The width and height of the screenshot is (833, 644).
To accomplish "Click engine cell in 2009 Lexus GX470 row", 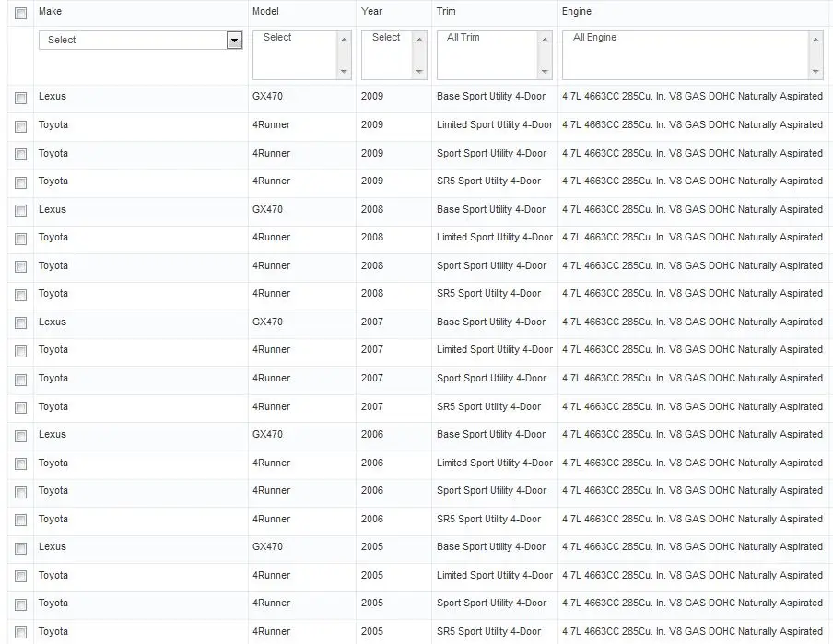I will pyautogui.click(x=692, y=96).
